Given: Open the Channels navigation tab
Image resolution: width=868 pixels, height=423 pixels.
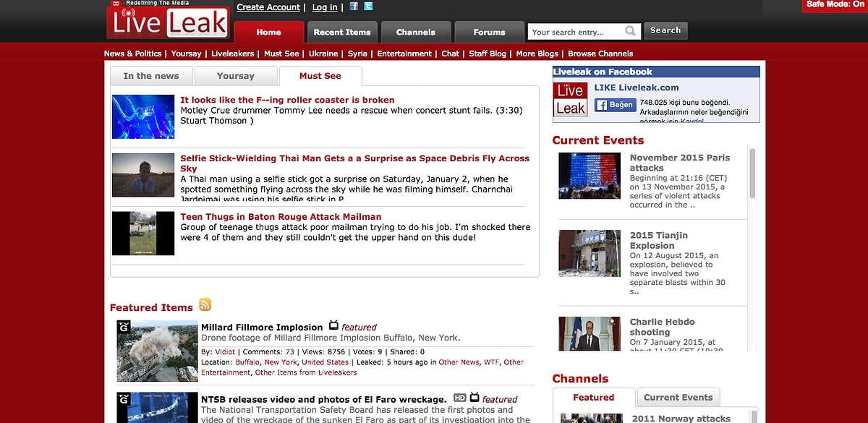Looking at the screenshot, I should click(416, 32).
